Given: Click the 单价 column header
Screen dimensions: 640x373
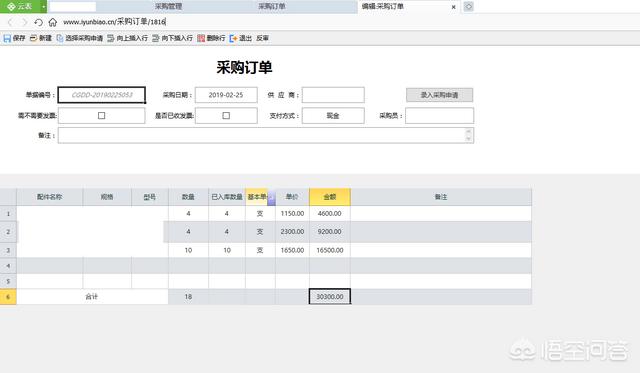Looking at the screenshot, I should pos(292,197).
